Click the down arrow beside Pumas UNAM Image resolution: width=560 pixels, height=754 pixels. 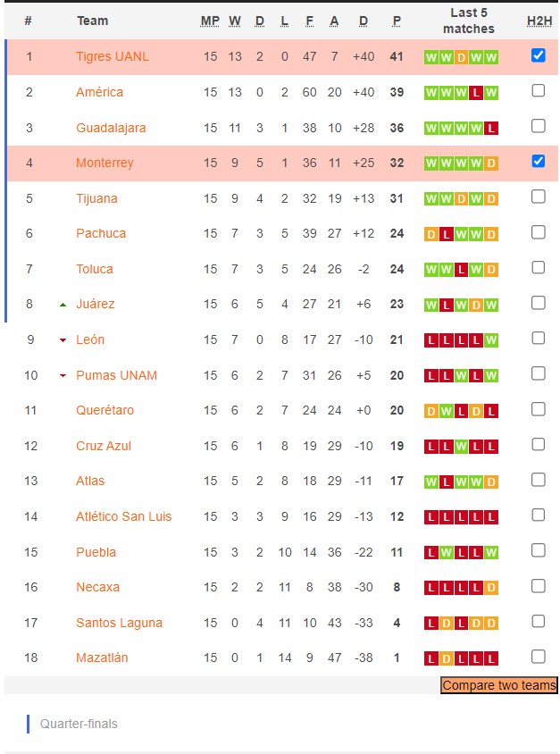pyautogui.click(x=64, y=375)
